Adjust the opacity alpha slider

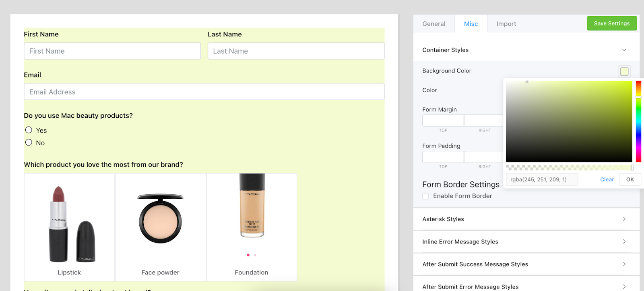click(570, 167)
